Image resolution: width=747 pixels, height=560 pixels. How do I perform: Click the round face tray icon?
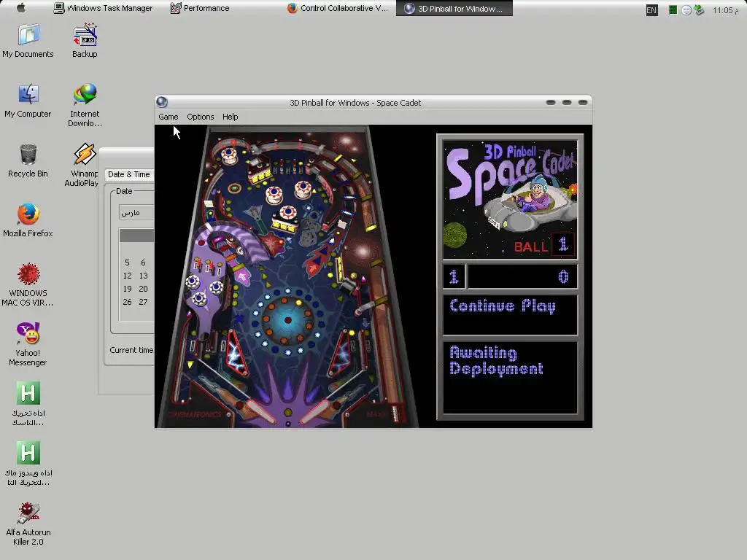pyautogui.click(x=686, y=10)
